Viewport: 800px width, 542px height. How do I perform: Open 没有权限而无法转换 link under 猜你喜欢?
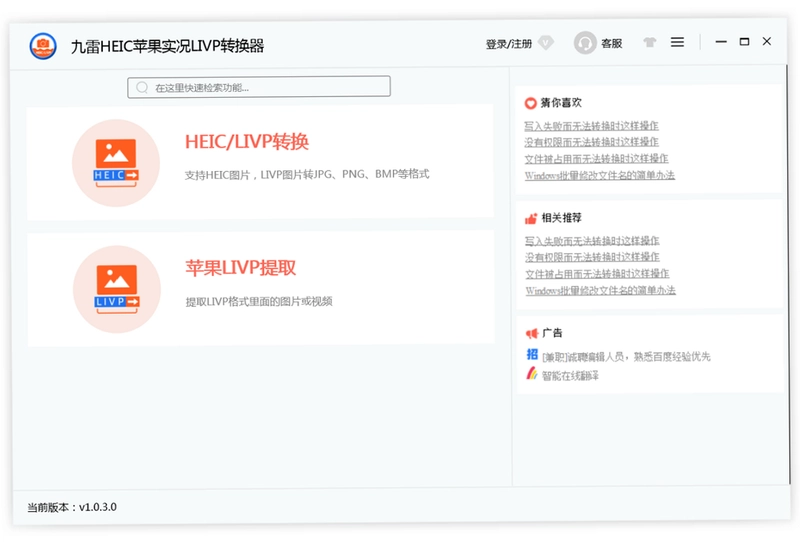591,142
